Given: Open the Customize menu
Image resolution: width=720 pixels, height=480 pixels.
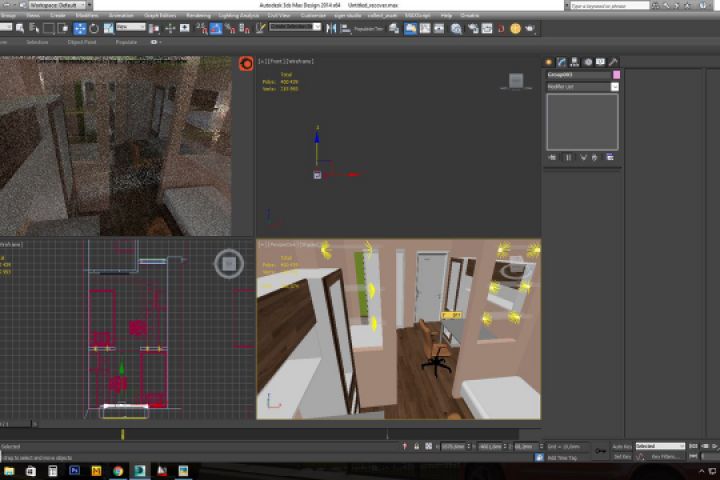Looking at the screenshot, I should pyautogui.click(x=313, y=16).
